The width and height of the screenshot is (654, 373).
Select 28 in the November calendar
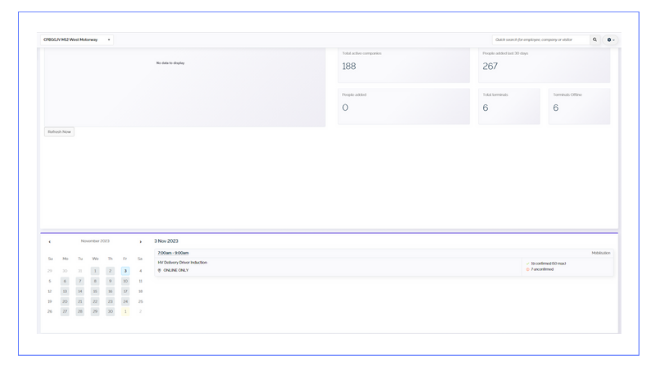pos(80,311)
